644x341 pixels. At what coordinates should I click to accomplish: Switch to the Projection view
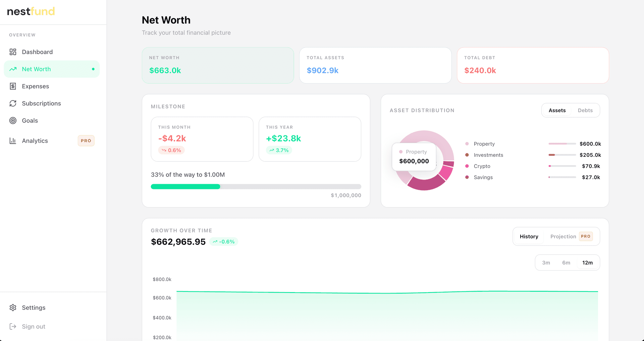coord(571,236)
